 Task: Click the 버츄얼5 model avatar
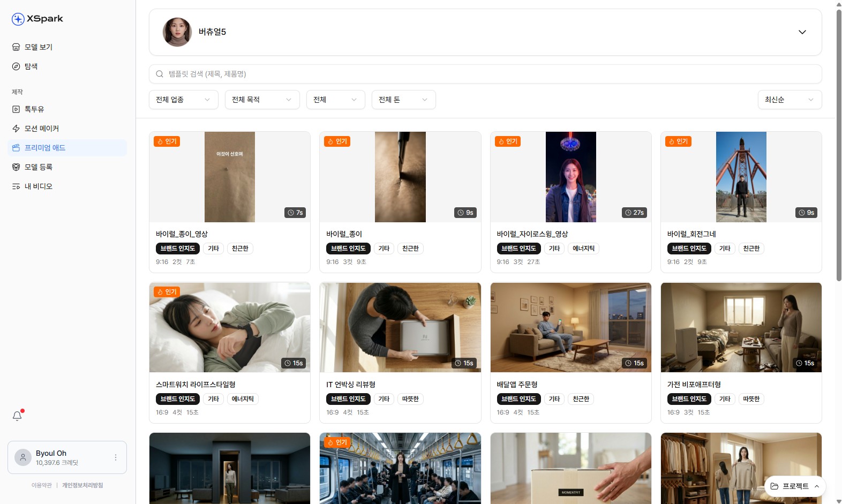click(177, 32)
